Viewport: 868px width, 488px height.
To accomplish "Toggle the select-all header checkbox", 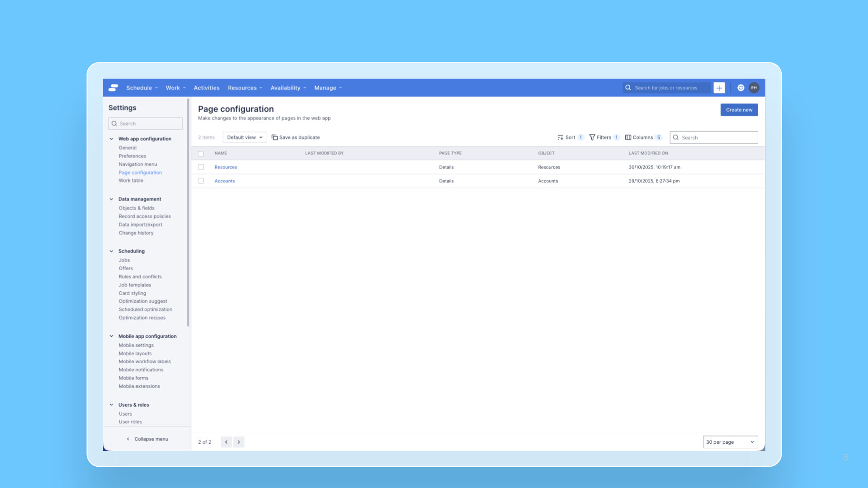I will coord(201,154).
